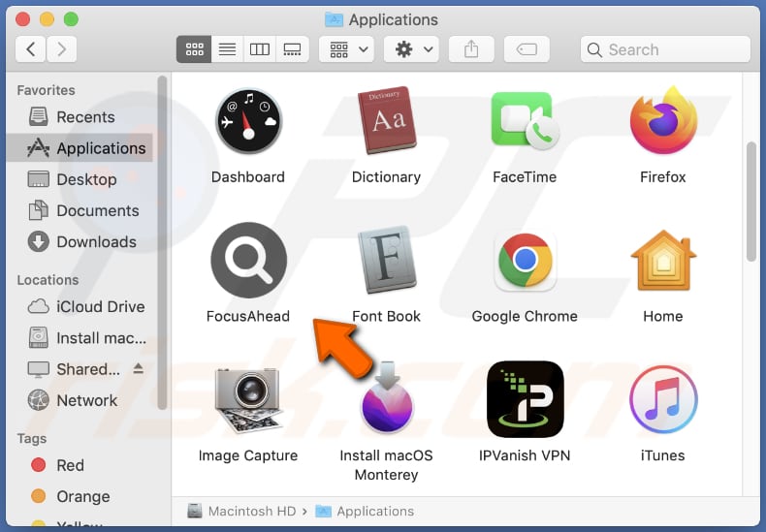Select the Dictionary app icon
The image size is (766, 532).
click(387, 120)
